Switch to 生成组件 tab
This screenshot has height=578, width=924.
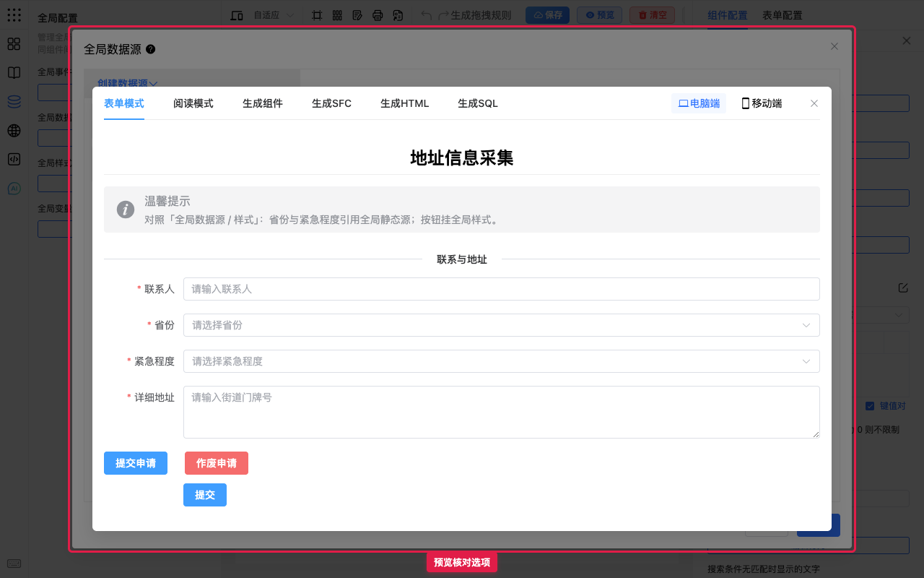[263, 103]
